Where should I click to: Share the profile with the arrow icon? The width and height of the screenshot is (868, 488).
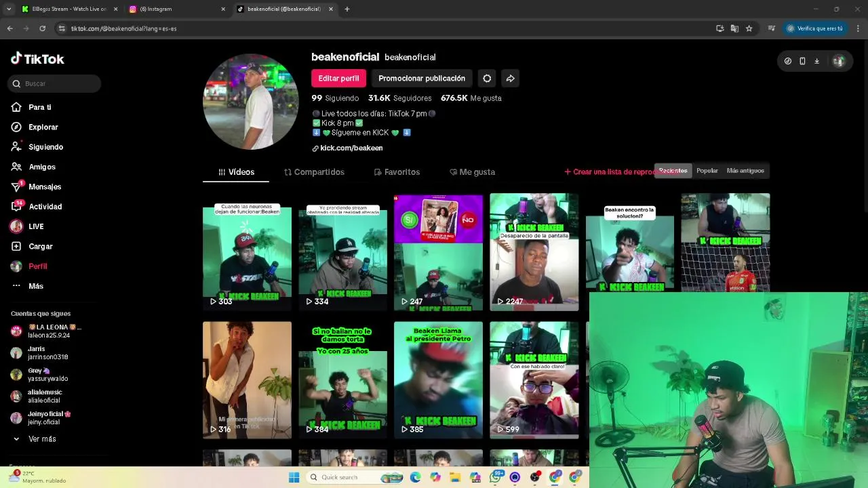pos(510,79)
